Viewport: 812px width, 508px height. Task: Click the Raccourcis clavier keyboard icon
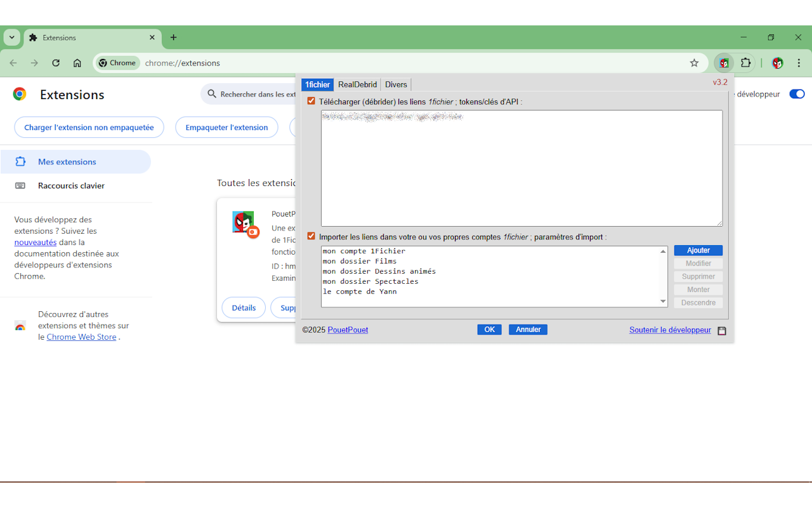20,185
